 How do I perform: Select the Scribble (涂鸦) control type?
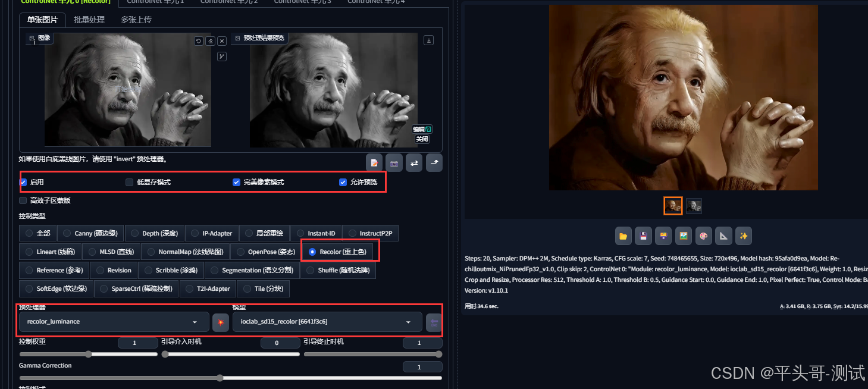(x=171, y=270)
